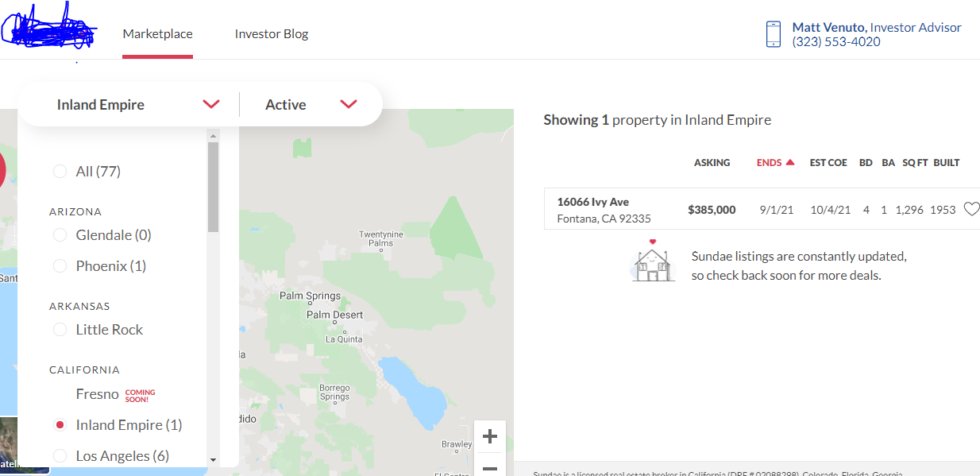Click the heart favorite icon on listing
The height and width of the screenshot is (476, 980).
coord(971,209)
